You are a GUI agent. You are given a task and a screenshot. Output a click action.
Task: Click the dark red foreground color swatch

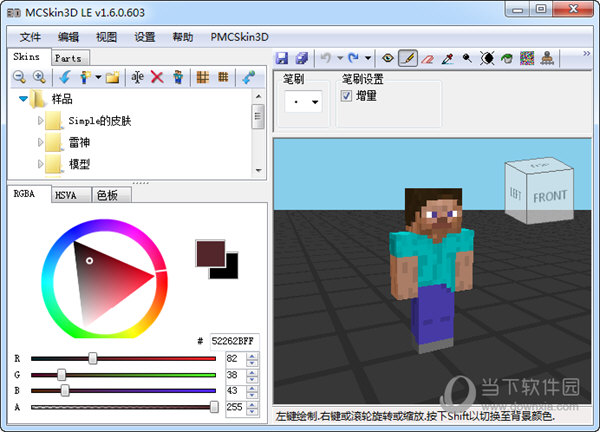click(210, 253)
